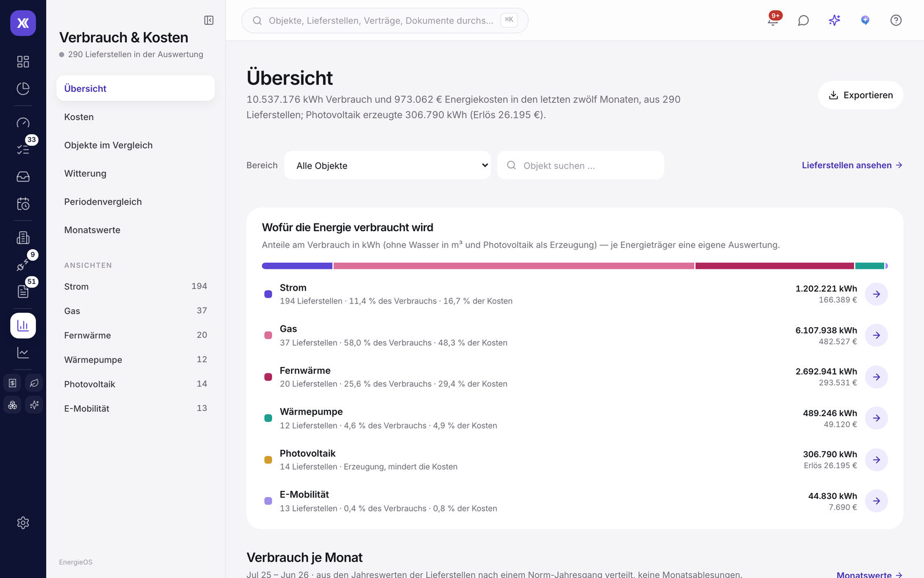The width and height of the screenshot is (924, 578).
Task: Open the calendar clock icon in sidebar
Action: tap(23, 203)
